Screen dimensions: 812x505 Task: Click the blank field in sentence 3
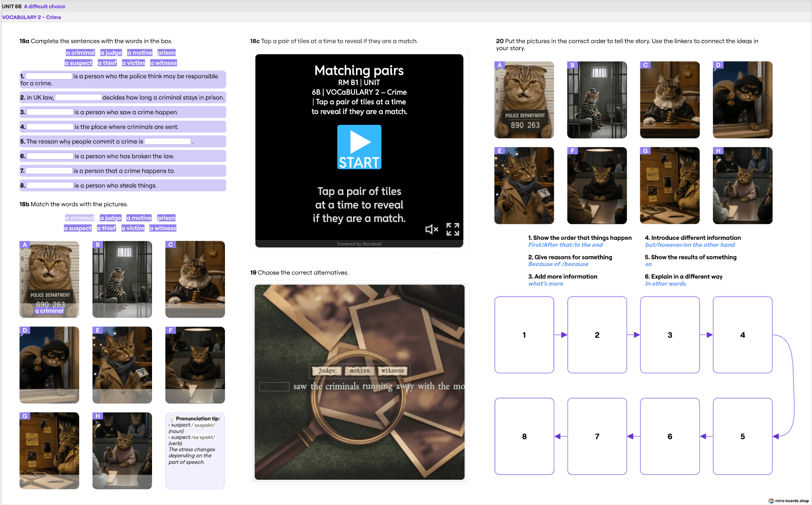50,112
